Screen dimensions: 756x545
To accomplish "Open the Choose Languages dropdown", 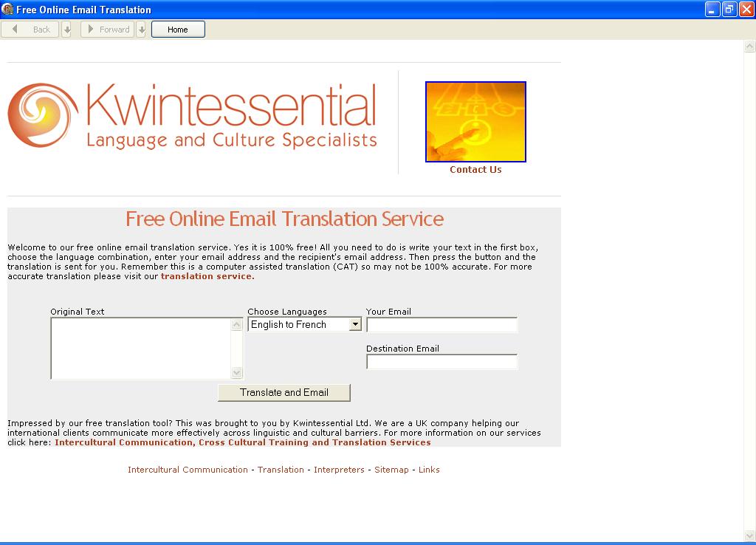I will tap(305, 325).
